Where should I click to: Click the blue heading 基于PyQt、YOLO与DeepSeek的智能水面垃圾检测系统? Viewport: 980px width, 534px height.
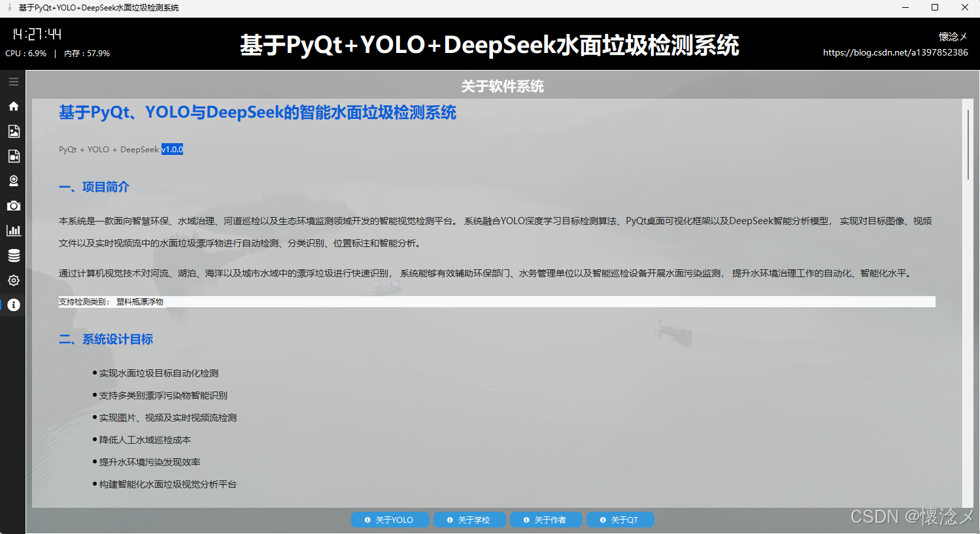point(258,112)
